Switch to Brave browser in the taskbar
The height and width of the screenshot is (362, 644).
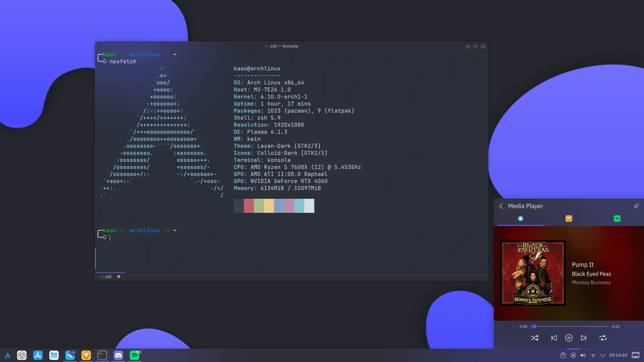86,355
